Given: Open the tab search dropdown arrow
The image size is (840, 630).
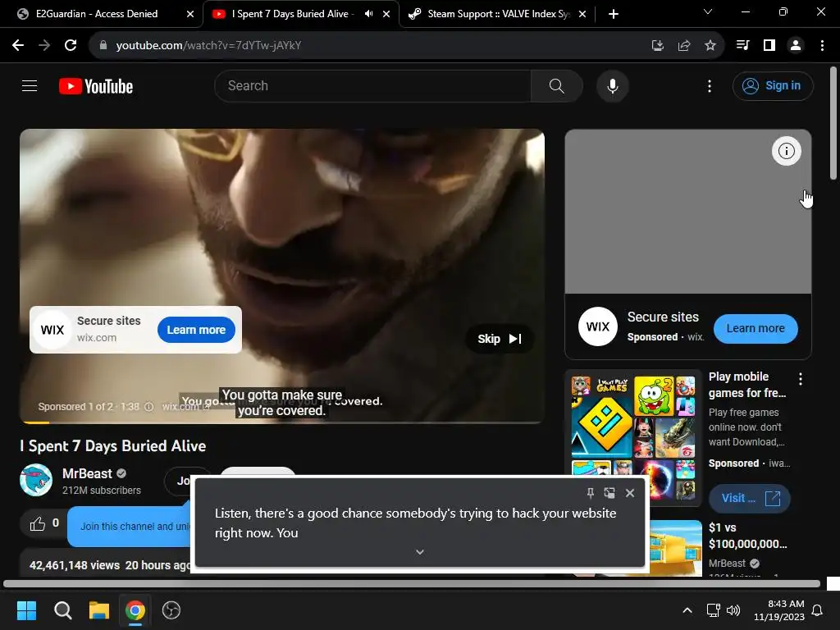Looking at the screenshot, I should click(x=708, y=11).
